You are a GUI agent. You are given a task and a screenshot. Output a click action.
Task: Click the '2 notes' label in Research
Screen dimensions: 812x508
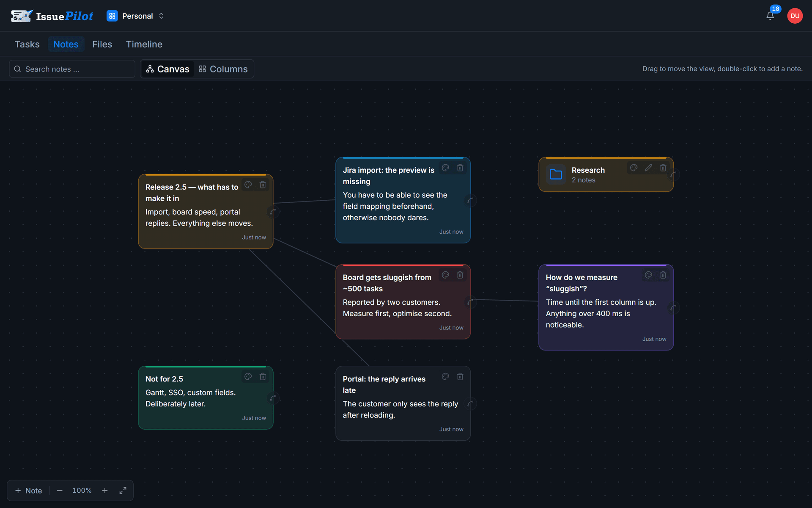(x=583, y=180)
